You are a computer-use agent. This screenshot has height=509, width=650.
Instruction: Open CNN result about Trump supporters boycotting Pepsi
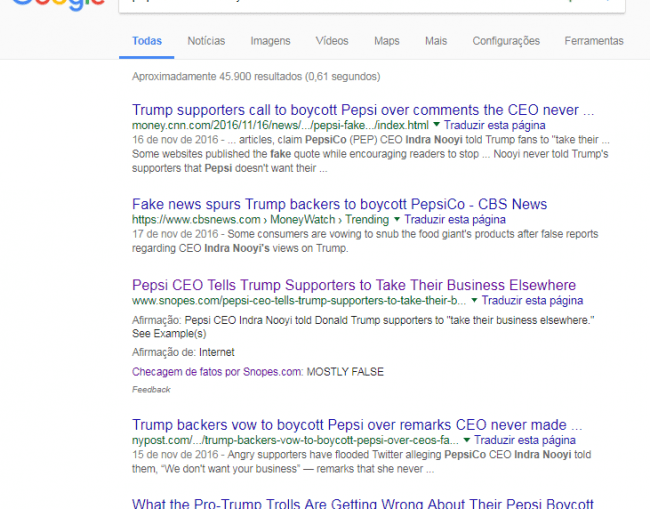pos(363,110)
